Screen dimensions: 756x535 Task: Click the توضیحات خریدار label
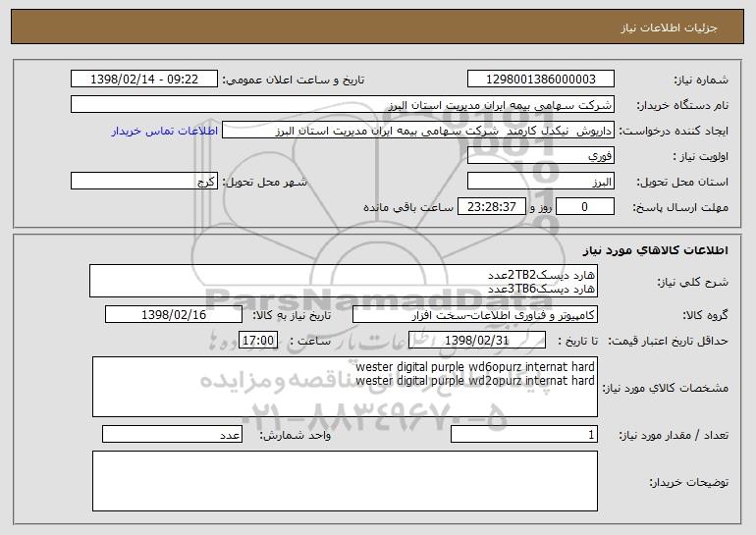point(688,482)
